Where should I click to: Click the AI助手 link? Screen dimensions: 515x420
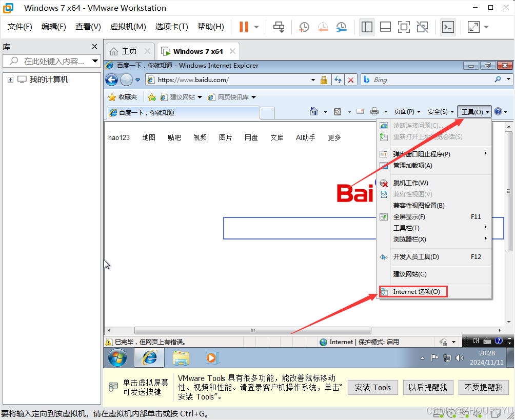click(305, 137)
